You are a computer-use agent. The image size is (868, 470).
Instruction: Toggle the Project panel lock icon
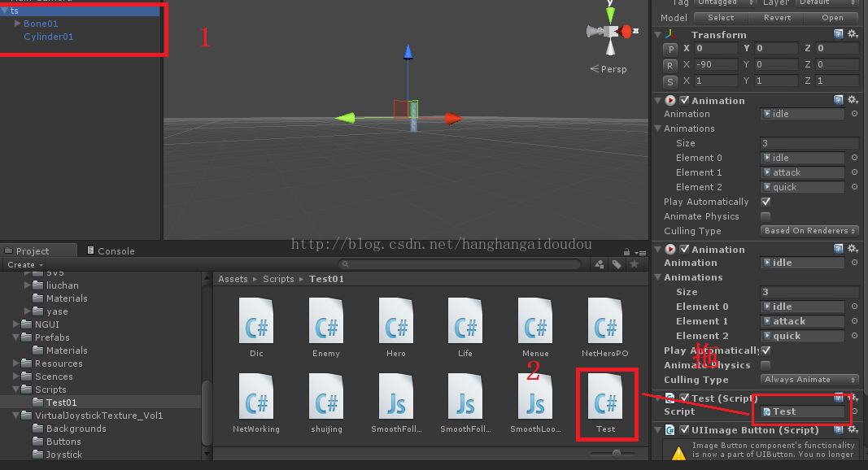pyautogui.click(x=626, y=252)
